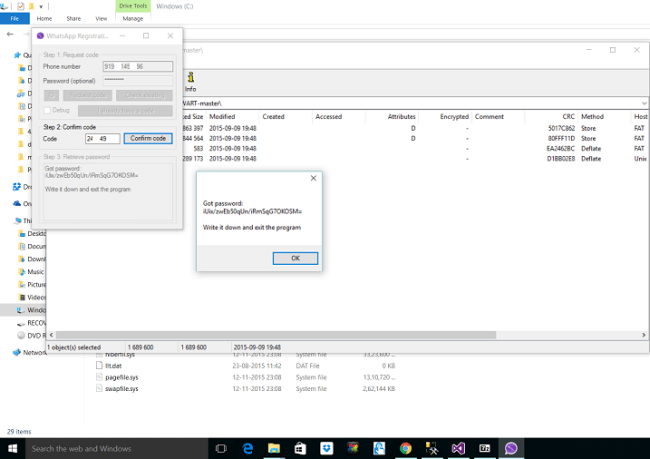
Task: Sort by Method column in 7-Zip
Action: [x=604, y=117]
